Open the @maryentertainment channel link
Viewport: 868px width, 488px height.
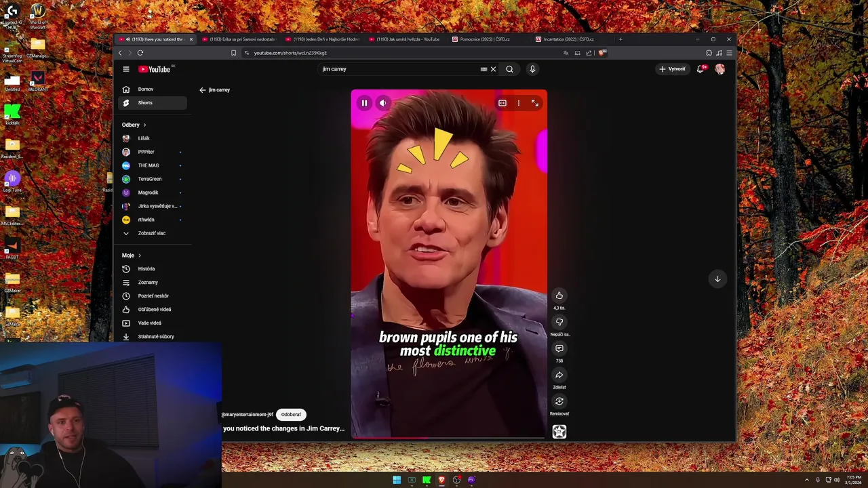248,414
